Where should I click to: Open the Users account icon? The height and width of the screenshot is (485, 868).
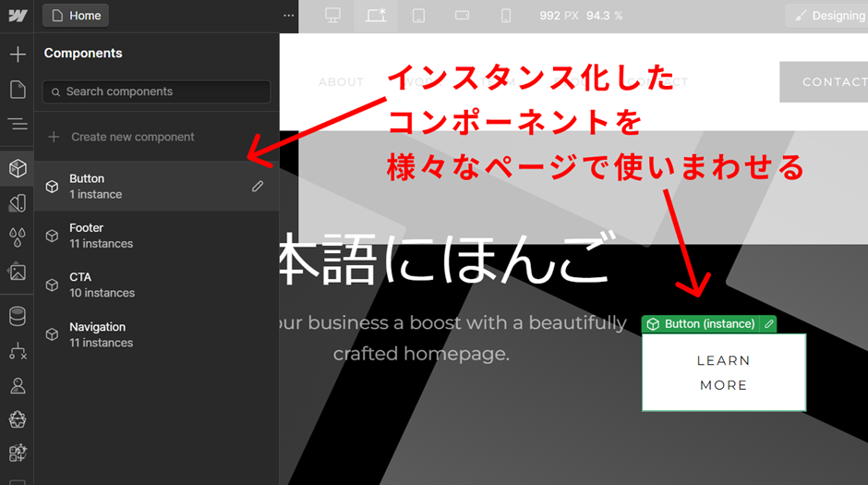pyautogui.click(x=18, y=386)
